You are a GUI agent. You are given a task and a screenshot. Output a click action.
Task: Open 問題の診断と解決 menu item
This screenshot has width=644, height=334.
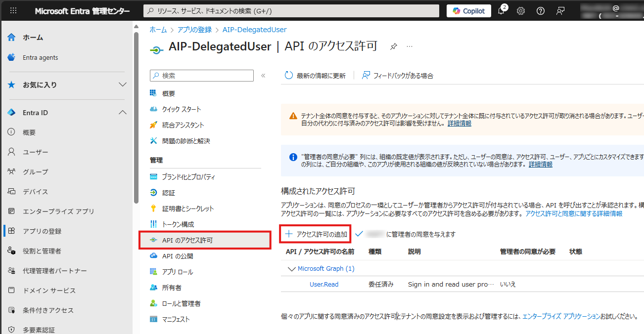pos(186,141)
